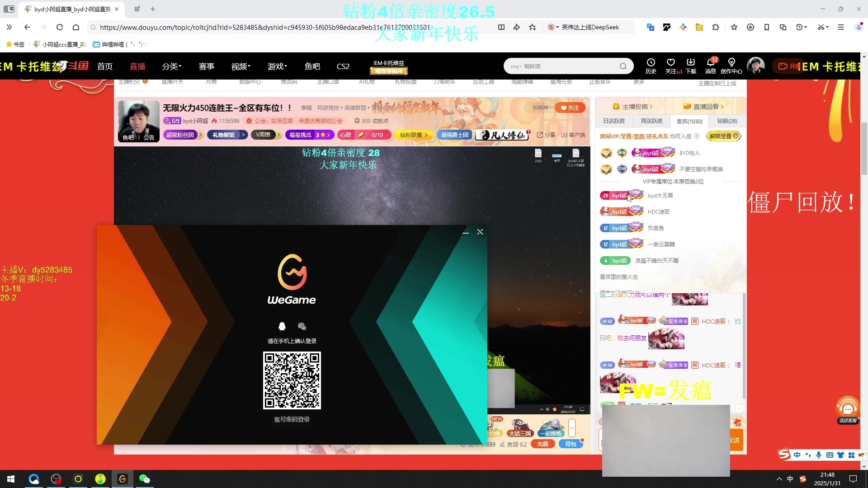Toggle 关注 follow for the streamer
Viewport: 868px width, 488px height.
point(570,108)
